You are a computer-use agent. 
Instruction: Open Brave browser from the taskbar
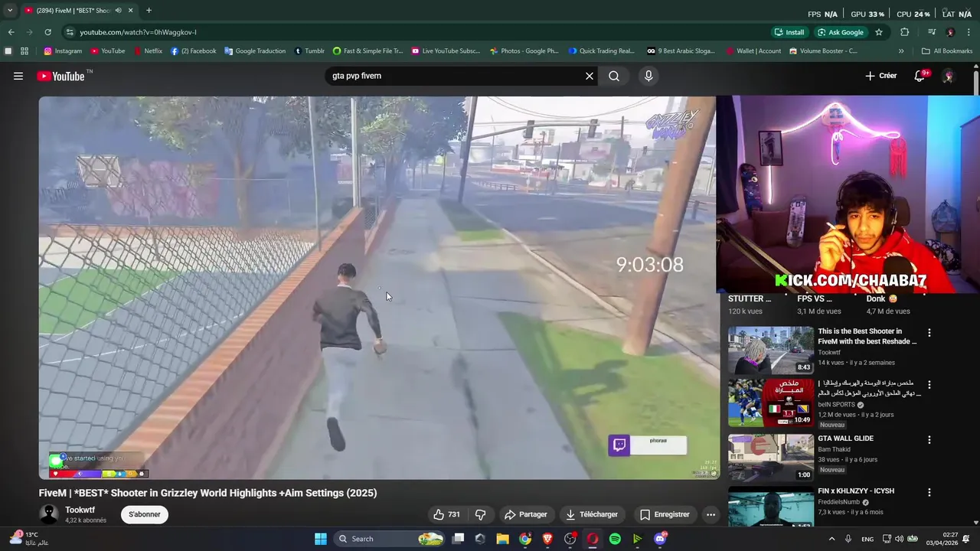pyautogui.click(x=547, y=539)
